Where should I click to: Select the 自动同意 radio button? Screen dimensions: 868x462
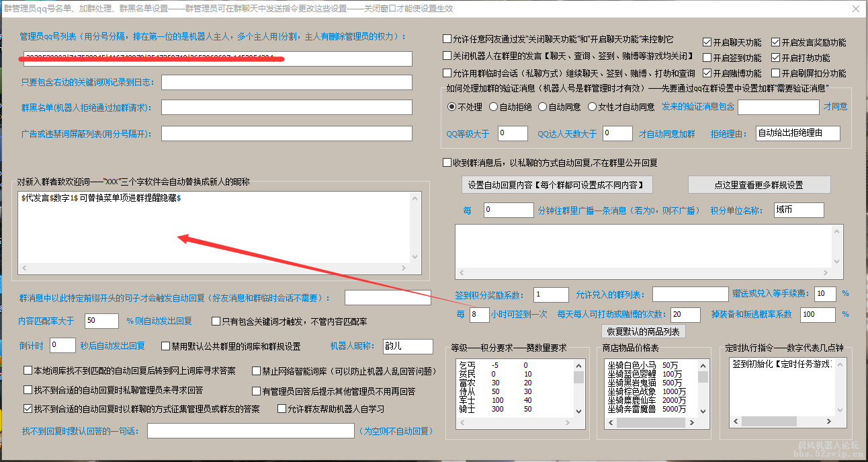point(543,107)
